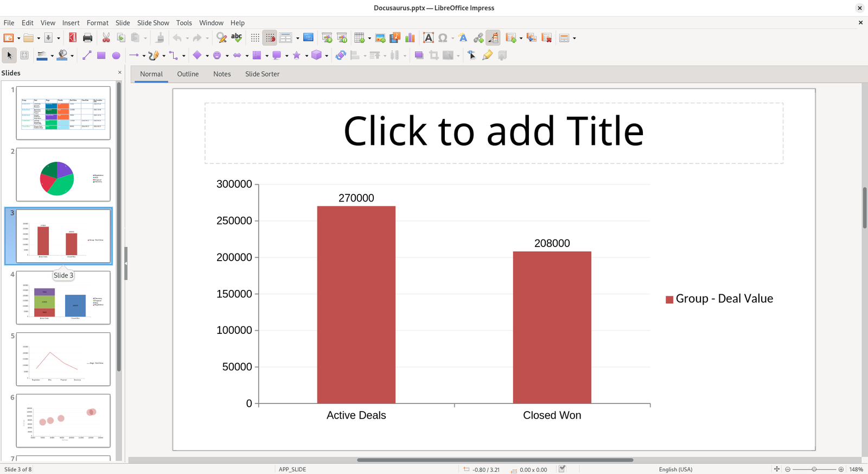Insert audio or video
Viewport: 868px width, 474px height.
tap(395, 37)
